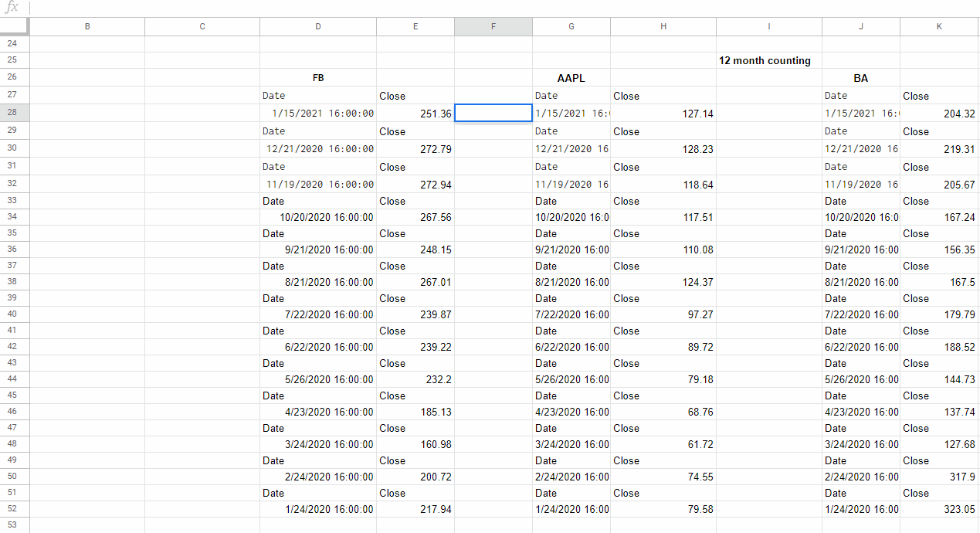Viewport: 980px width, 533px height.
Task: Select column H header
Action: click(663, 26)
